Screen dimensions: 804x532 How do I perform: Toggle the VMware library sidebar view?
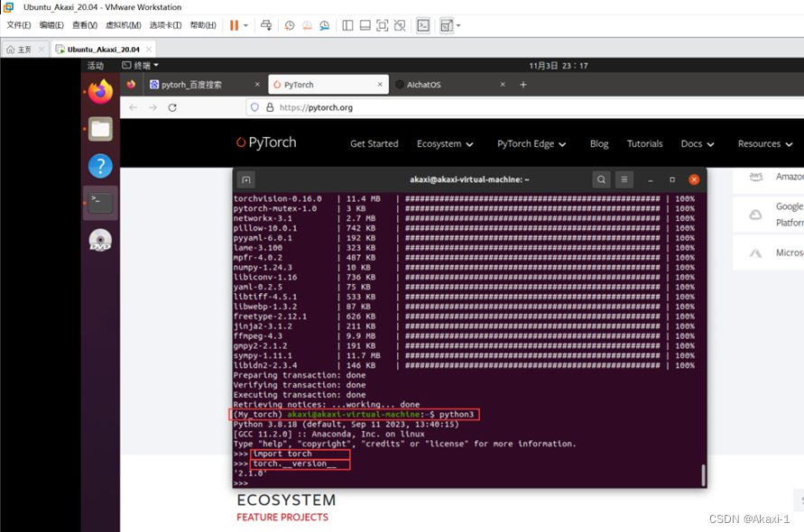347,25
